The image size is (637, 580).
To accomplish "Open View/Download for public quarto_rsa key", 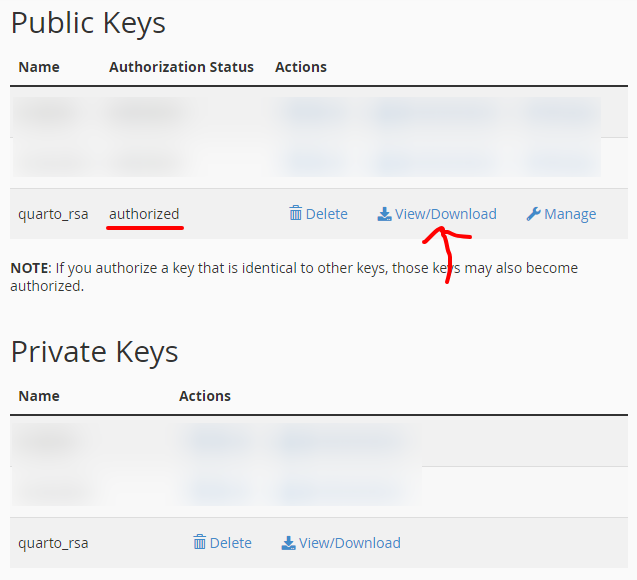I will pos(446,214).
